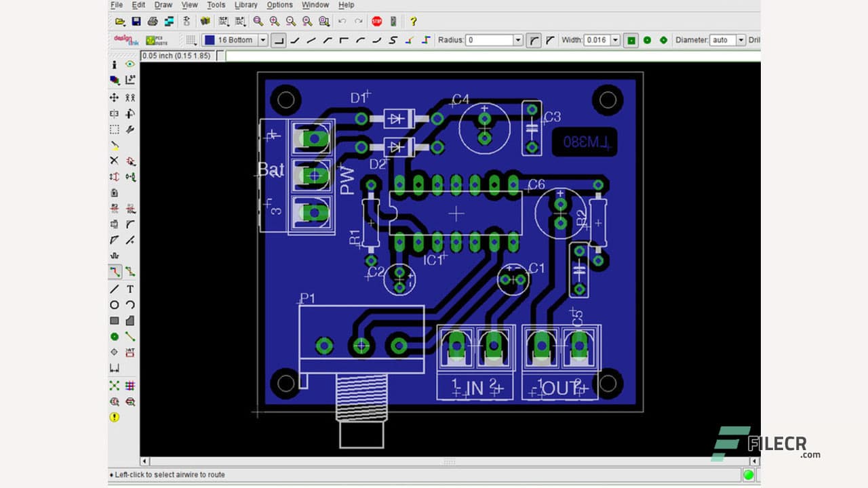Select the square via shape option
868x488 pixels.
[x=631, y=41]
